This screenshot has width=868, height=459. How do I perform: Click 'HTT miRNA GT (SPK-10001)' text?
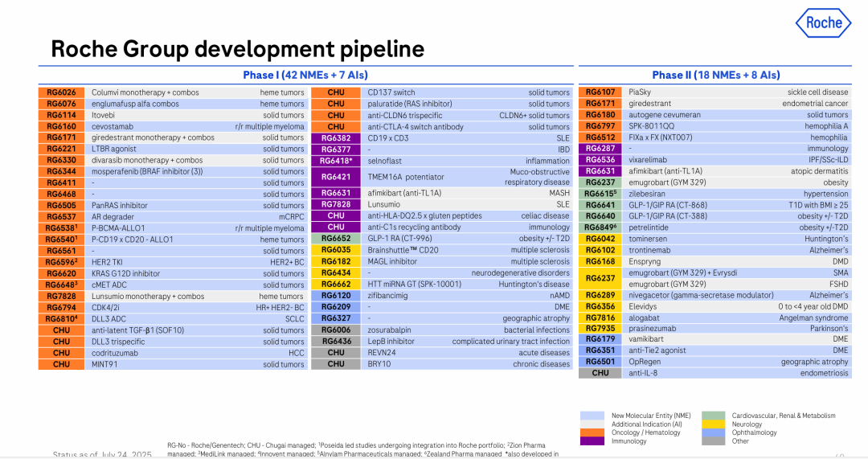click(415, 284)
